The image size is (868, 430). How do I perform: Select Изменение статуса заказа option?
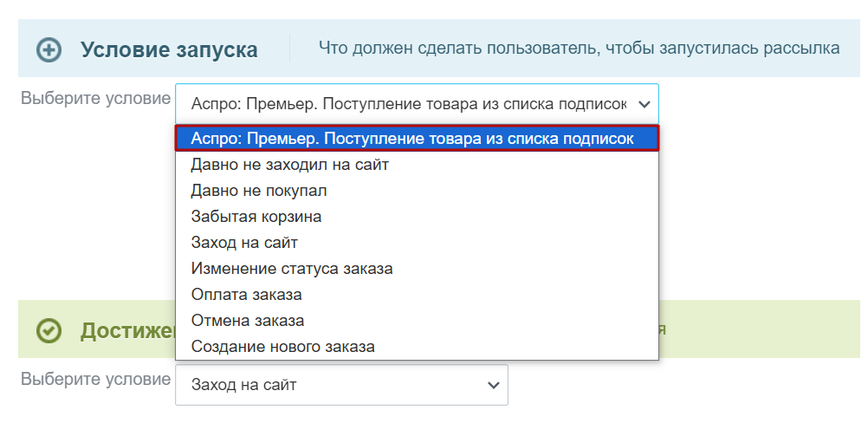tap(417, 268)
